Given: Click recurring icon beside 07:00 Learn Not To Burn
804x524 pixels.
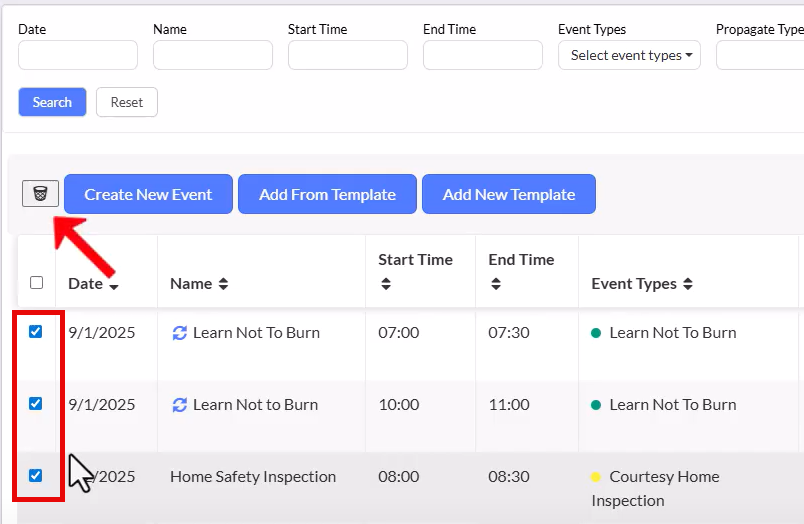Looking at the screenshot, I should click(180, 333).
